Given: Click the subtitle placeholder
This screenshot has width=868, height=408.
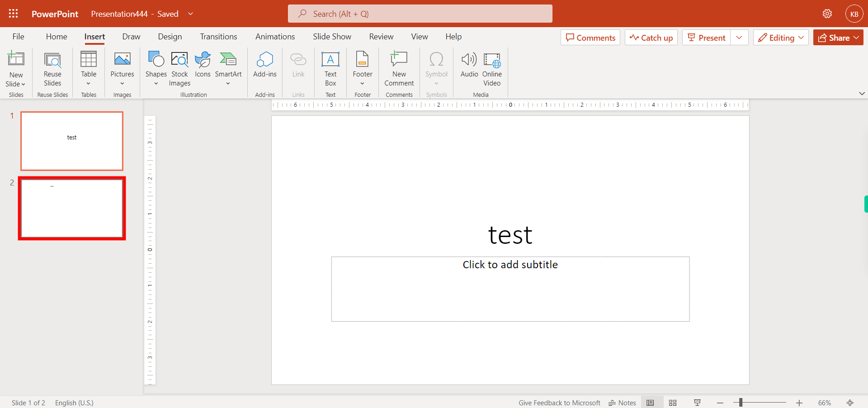Looking at the screenshot, I should click(x=510, y=289).
